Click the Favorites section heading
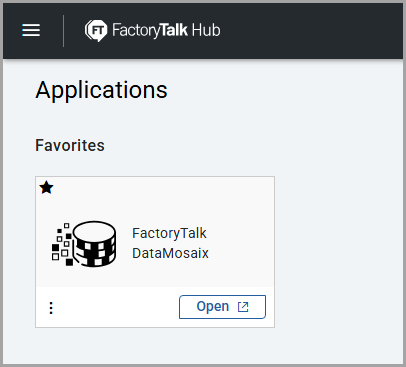This screenshot has width=406, height=367. coord(70,145)
